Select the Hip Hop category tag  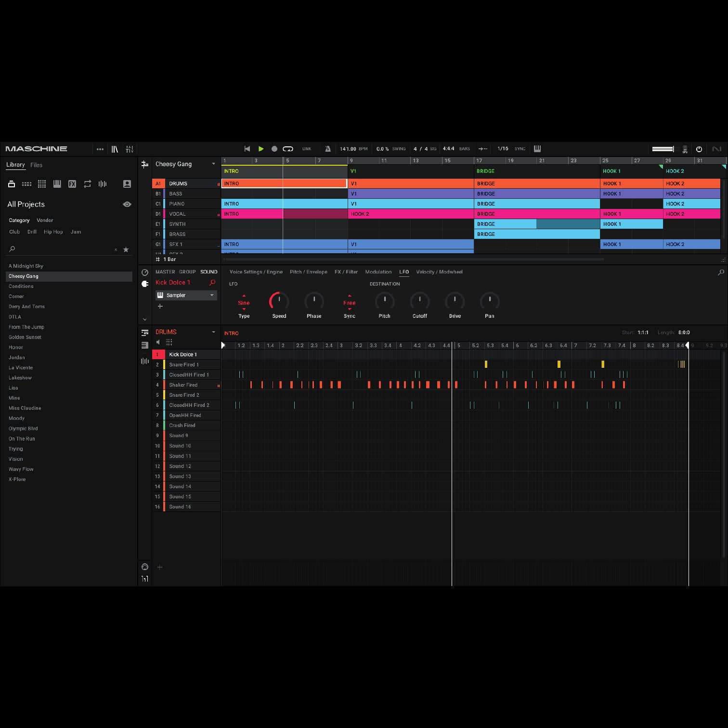tap(53, 232)
